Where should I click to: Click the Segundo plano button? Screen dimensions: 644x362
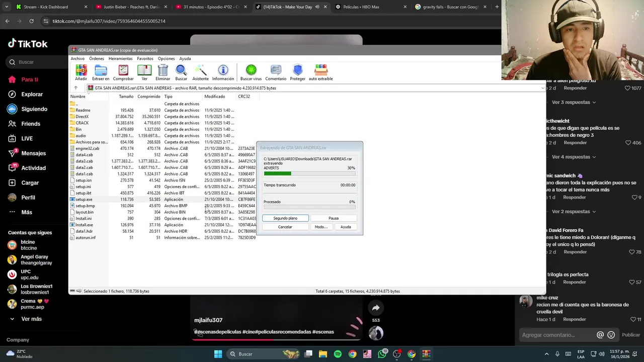(285, 218)
